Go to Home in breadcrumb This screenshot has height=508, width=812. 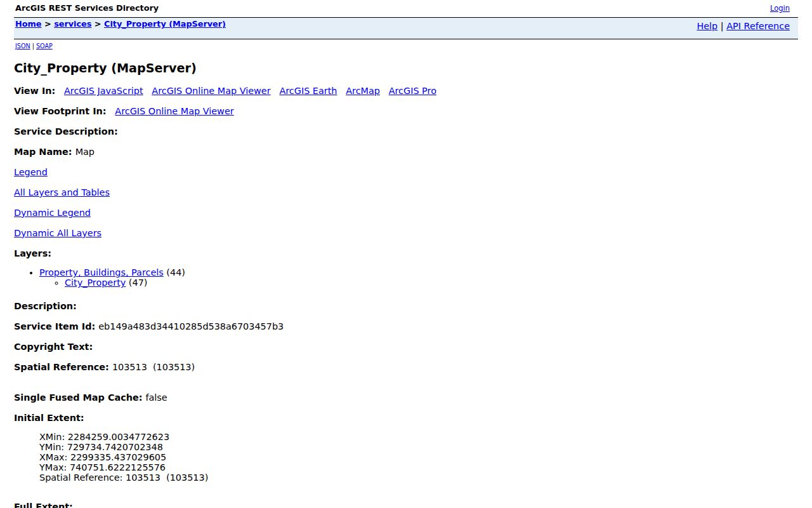[28, 24]
